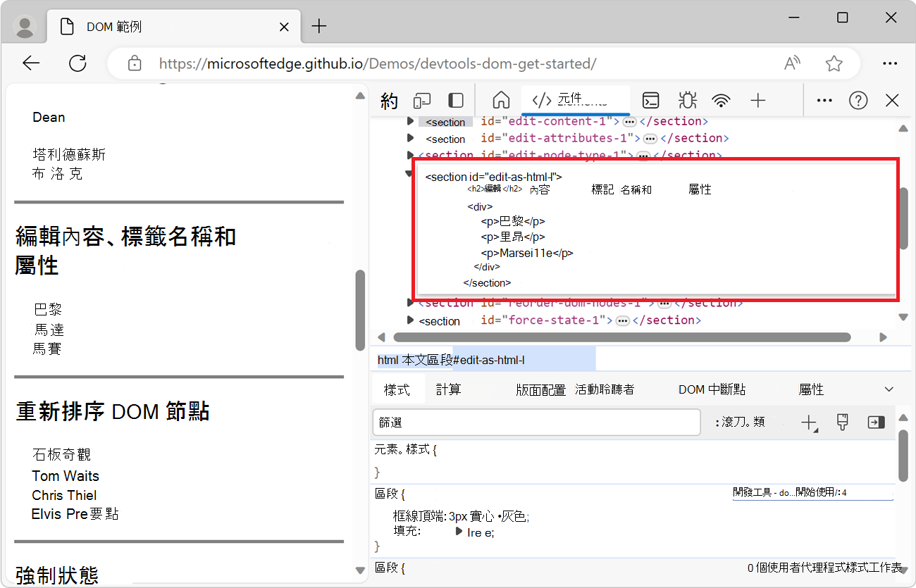Close the DOM 範例 tab
916x588 pixels.
[x=284, y=27]
